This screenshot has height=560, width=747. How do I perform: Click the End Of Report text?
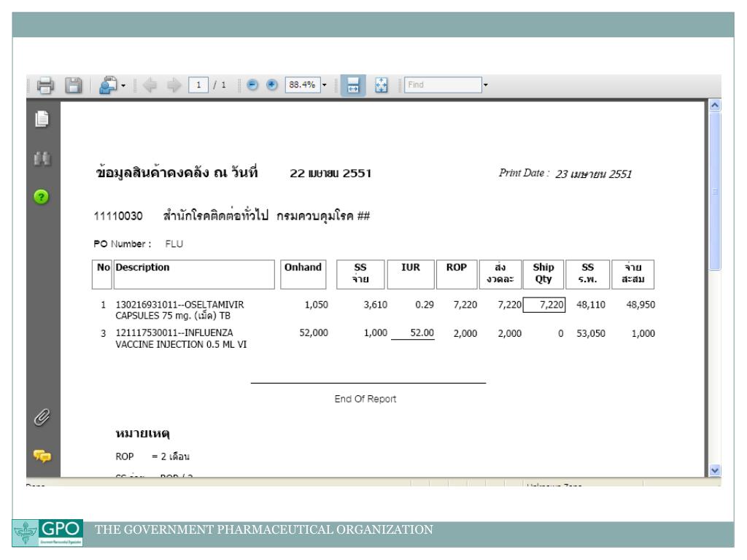click(365, 399)
